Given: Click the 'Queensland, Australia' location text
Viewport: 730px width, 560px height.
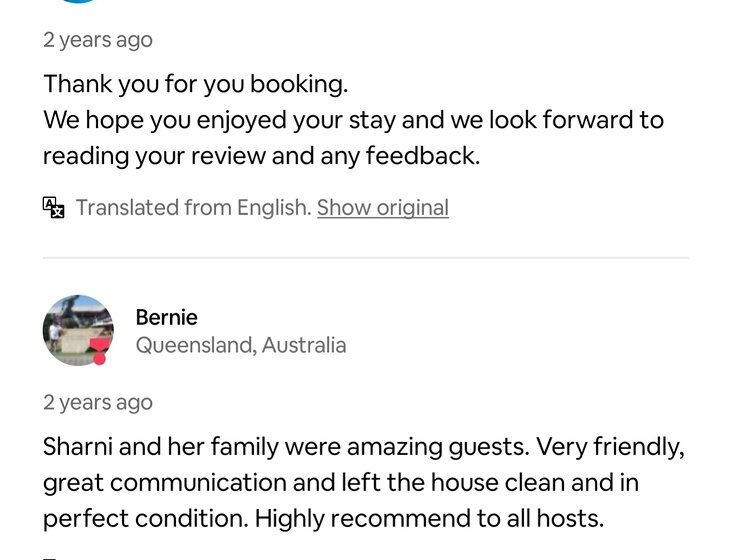Looking at the screenshot, I should [x=240, y=346].
